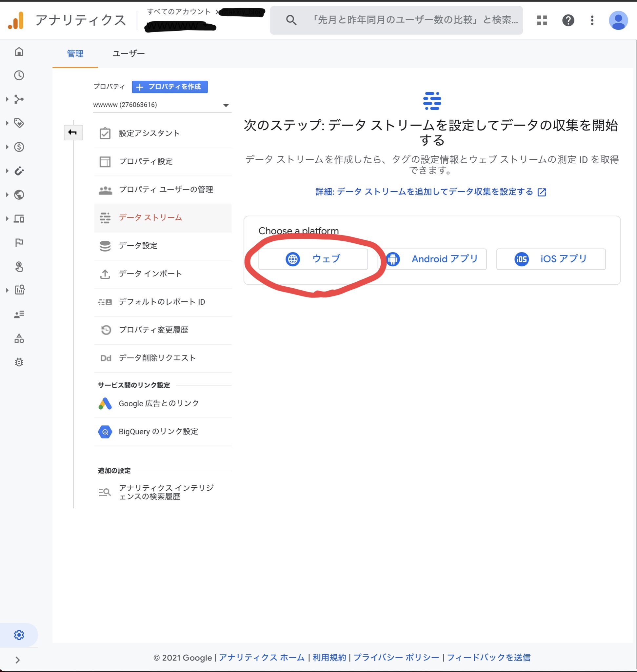Image resolution: width=637 pixels, height=672 pixels.
Task: Click the back arrow beside property column
Action: tap(73, 132)
